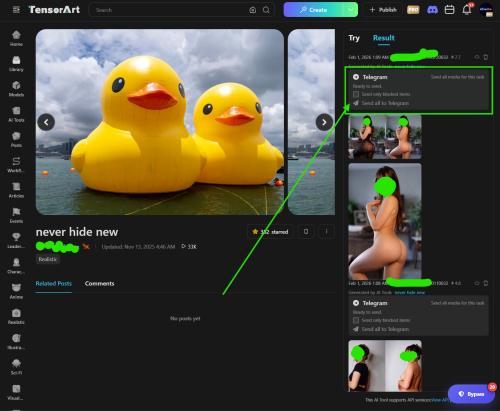Switch to the Result tab
This screenshot has height=411, width=500.
click(384, 38)
